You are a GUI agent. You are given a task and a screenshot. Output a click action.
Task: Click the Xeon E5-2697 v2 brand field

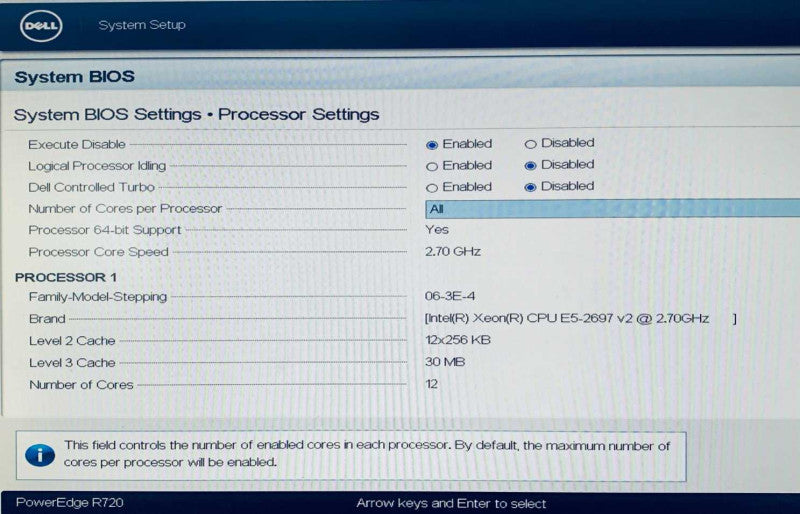pyautogui.click(x=581, y=319)
